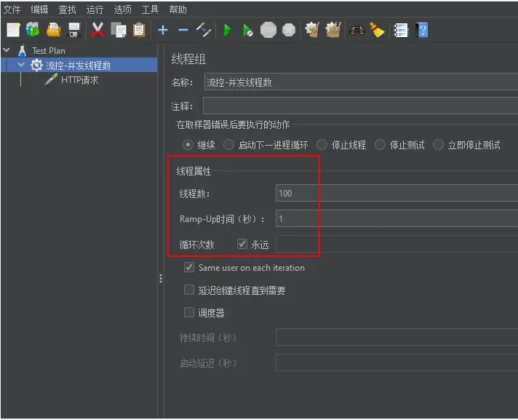Screen dimensions: 518x420
Task: Open the 工具 menu
Action: [x=151, y=9]
